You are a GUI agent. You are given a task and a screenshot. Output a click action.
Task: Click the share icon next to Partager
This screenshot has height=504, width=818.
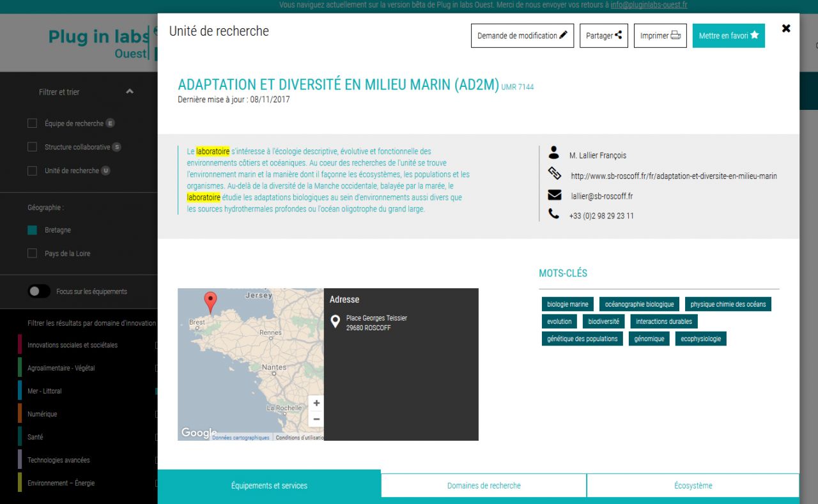(619, 36)
